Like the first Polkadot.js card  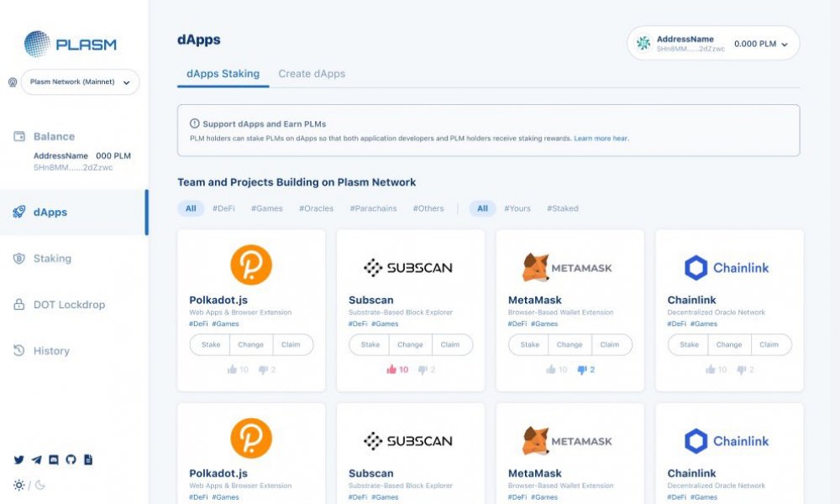point(238,370)
